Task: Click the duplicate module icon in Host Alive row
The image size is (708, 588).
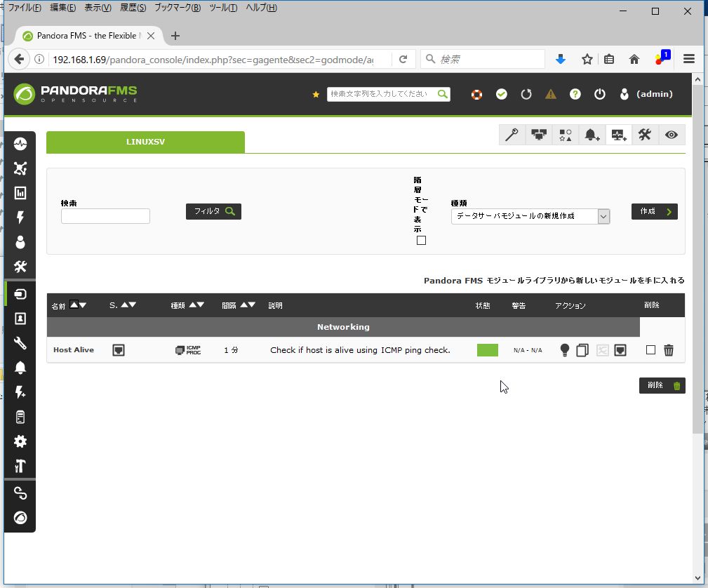Action: pyautogui.click(x=582, y=350)
